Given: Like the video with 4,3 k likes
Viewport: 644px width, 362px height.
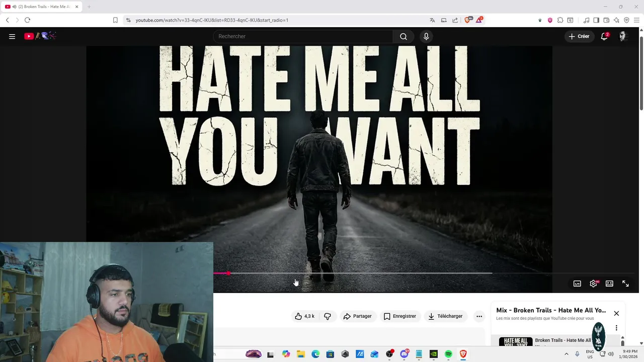Looking at the screenshot, I should (305, 316).
